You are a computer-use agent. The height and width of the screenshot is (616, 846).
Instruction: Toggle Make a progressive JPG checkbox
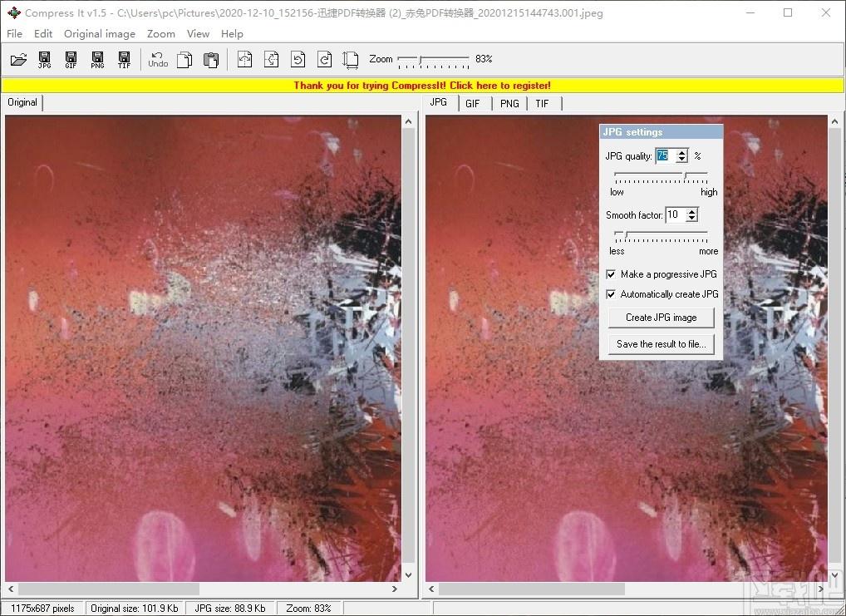click(611, 274)
